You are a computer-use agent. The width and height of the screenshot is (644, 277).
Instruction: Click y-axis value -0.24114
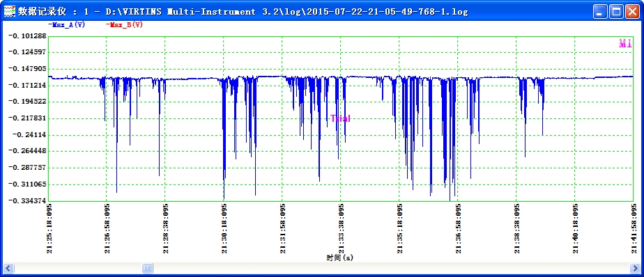tap(29, 134)
